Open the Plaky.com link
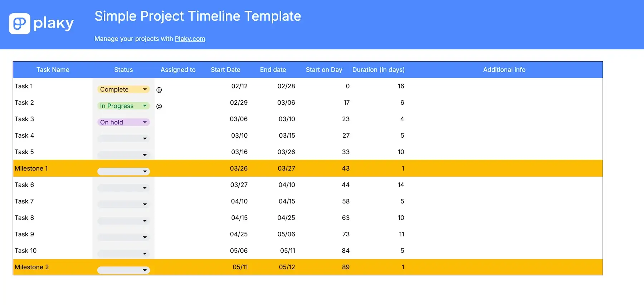This screenshot has width=644, height=305. click(190, 39)
